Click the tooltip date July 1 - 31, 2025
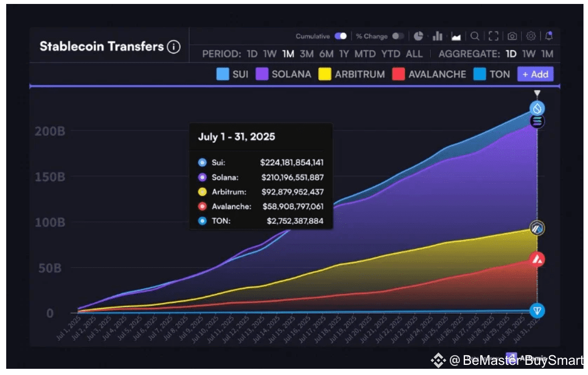Viewport: 588px width, 375px height. [x=236, y=136]
